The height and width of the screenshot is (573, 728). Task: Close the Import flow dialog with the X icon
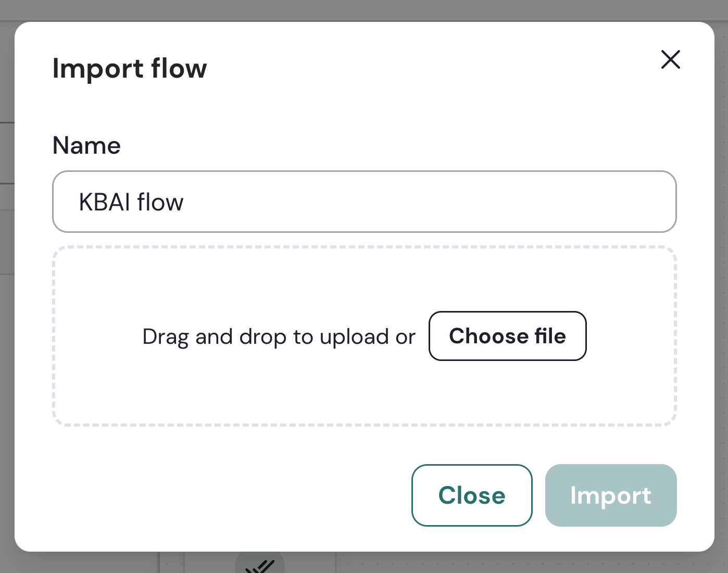670,59
